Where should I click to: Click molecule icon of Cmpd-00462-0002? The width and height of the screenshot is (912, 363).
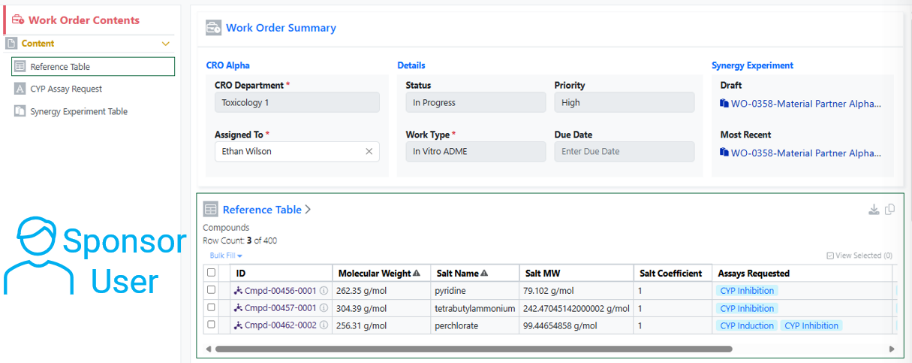(x=238, y=326)
